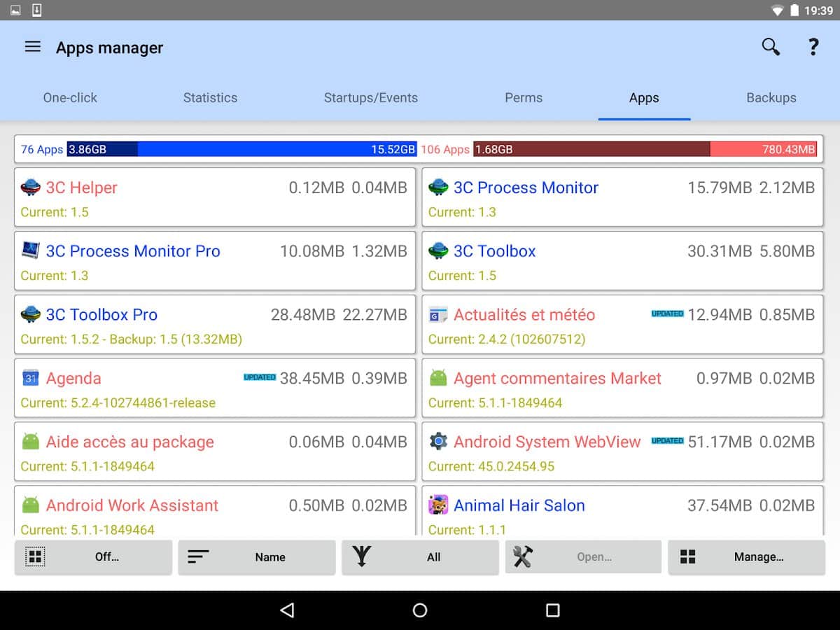
Task: Open the Name sort order dropdown
Action: tap(256, 557)
